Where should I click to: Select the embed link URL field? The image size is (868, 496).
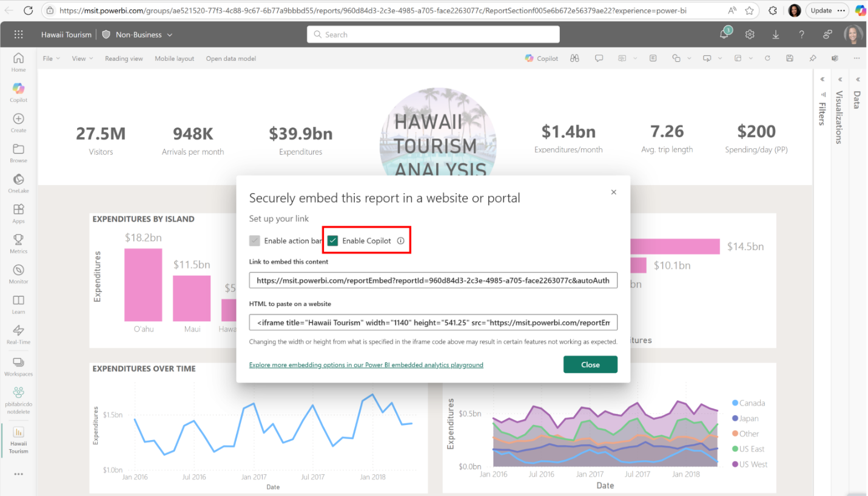pos(433,280)
